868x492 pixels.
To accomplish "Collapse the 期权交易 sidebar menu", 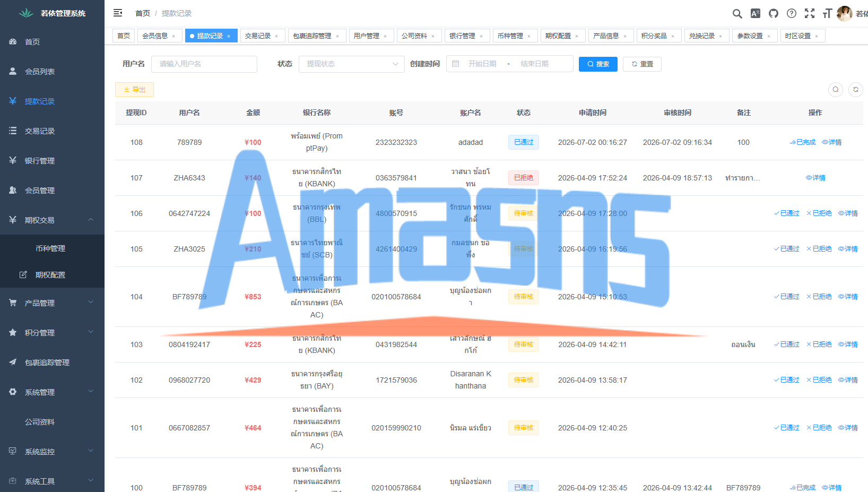I will coord(52,220).
